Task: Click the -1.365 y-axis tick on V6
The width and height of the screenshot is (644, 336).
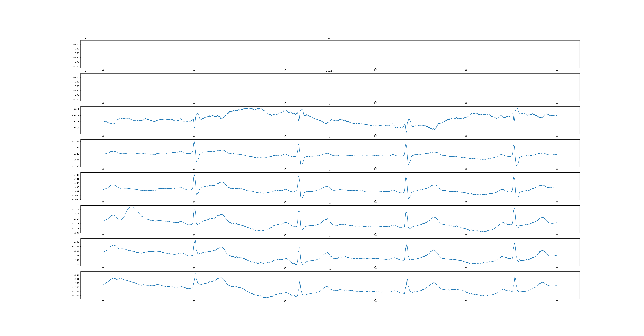Action: pyautogui.click(x=75, y=296)
